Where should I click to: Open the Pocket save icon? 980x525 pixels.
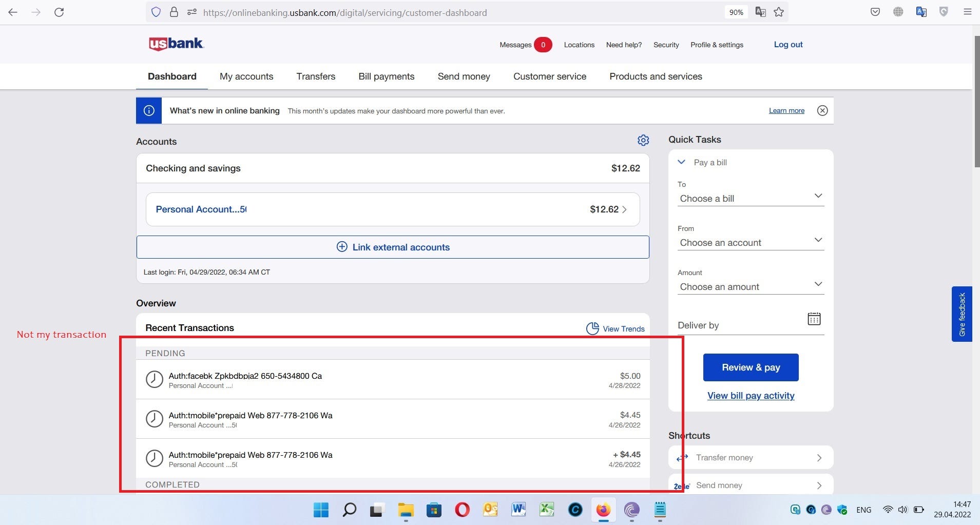(x=875, y=12)
